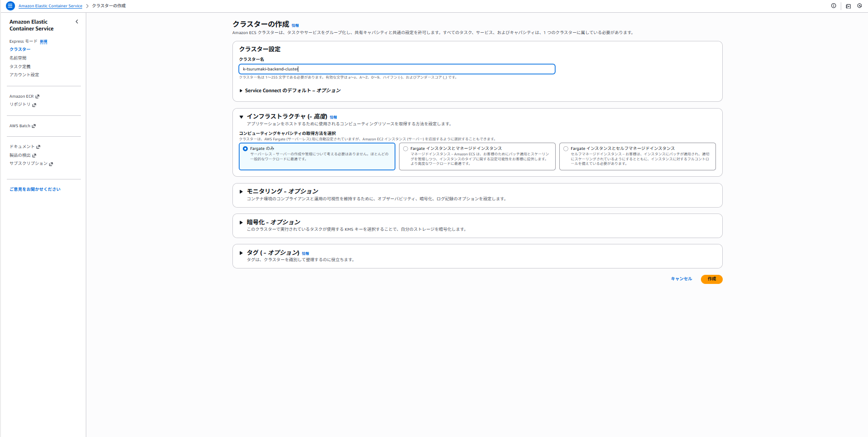Image resolution: width=868 pixels, height=437 pixels.
Task: Click the external link icon beside Amazon ECR
Action: pos(37,96)
